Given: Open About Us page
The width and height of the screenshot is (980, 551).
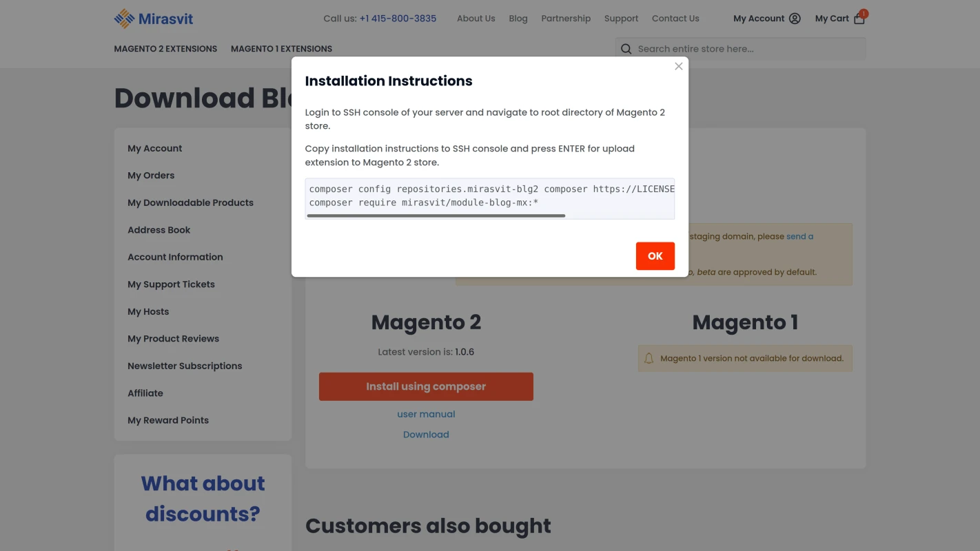Looking at the screenshot, I should (476, 19).
